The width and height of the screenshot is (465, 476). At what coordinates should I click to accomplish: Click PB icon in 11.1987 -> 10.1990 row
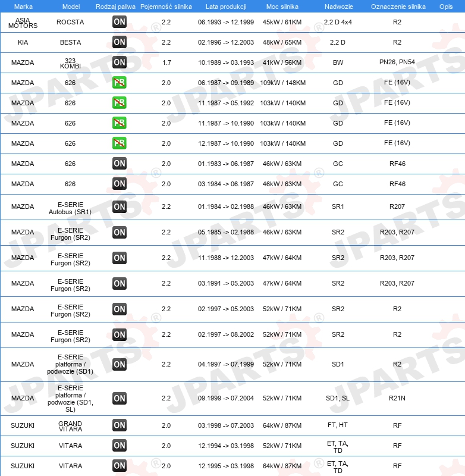(x=119, y=123)
